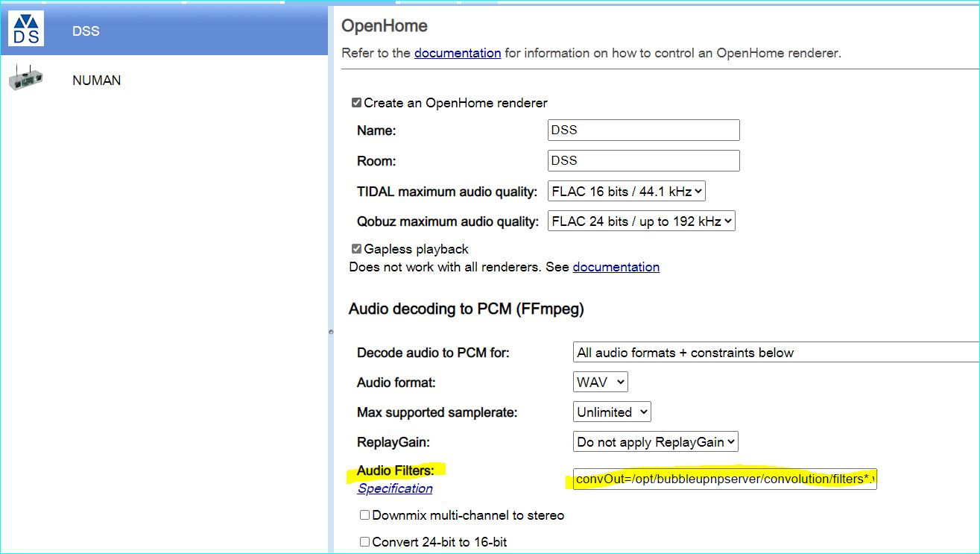Open TIDAL maximum audio quality dropdown
Image resolution: width=980 pixels, height=554 pixels.
(626, 192)
